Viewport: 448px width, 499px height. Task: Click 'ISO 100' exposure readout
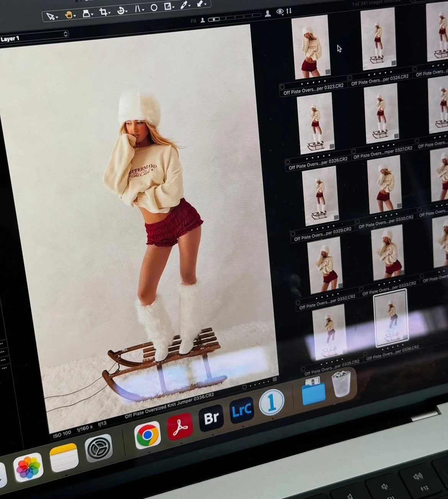(62, 434)
